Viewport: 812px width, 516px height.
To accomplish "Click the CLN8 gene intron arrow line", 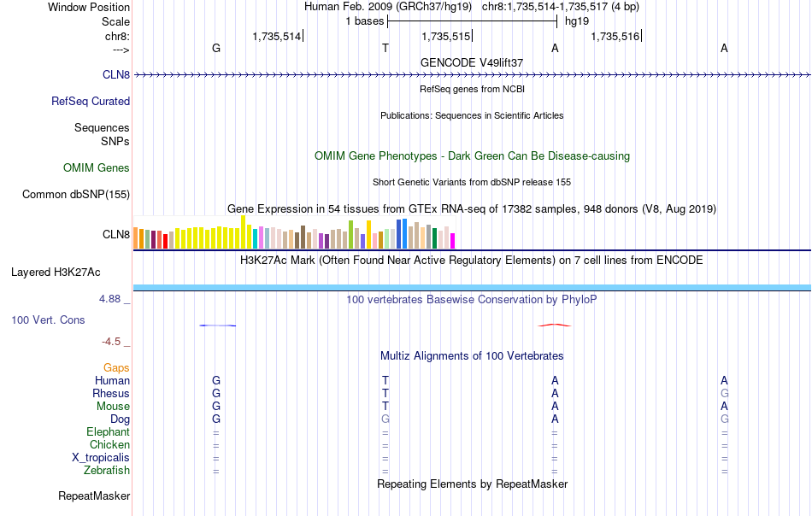I will 472,75.
